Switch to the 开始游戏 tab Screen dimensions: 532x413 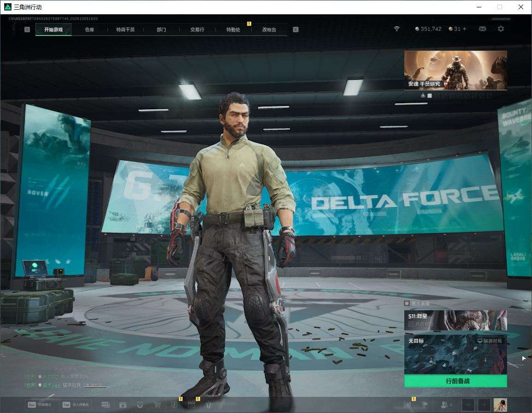pyautogui.click(x=53, y=29)
